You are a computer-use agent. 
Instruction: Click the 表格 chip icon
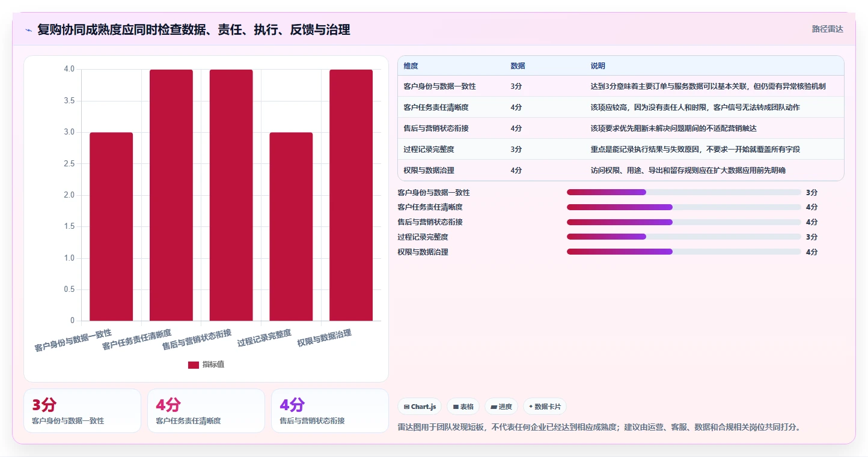(456, 407)
